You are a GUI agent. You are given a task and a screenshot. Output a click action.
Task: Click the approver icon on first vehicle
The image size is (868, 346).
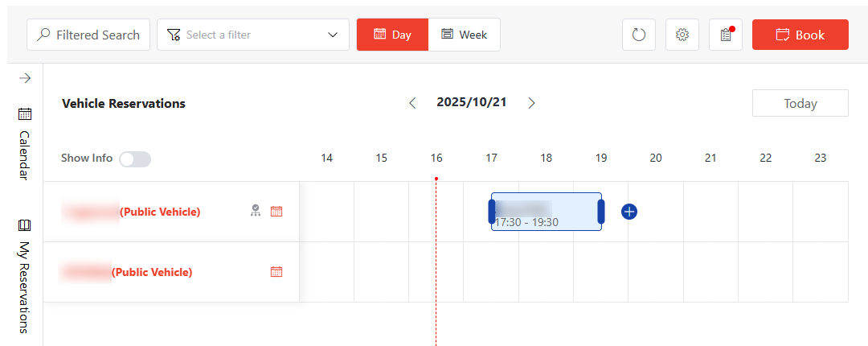click(255, 211)
